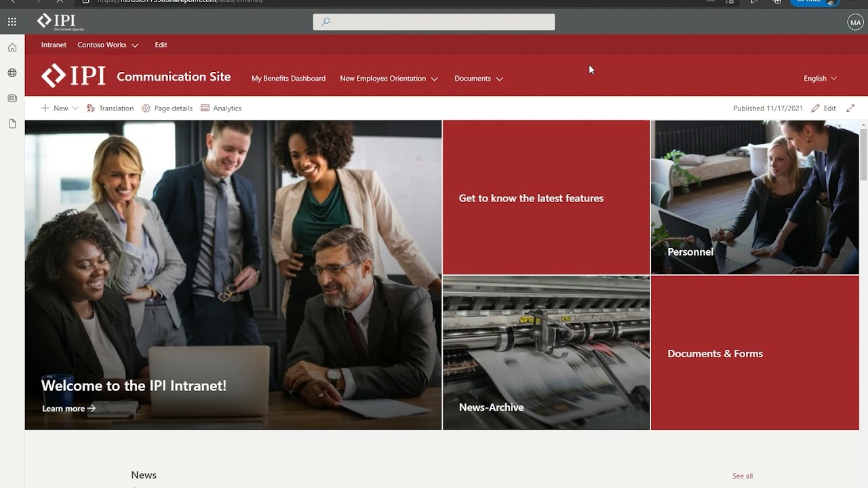Click the browser stop-loading X button
The width and height of the screenshot is (868, 488).
point(60,1)
